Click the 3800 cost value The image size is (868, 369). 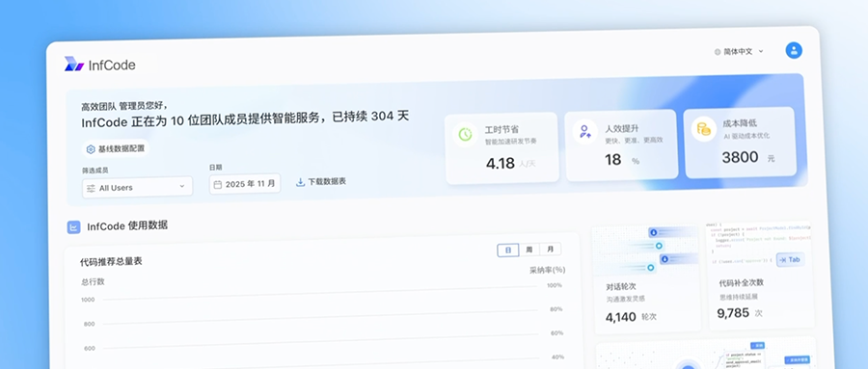[740, 158]
